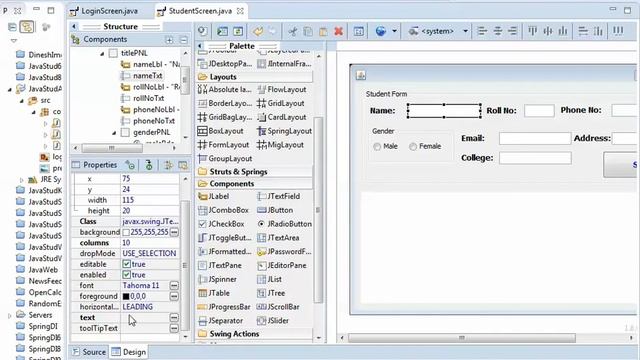
Task: Click the Align bottom edges toolbar icon
Action: pos(563,31)
